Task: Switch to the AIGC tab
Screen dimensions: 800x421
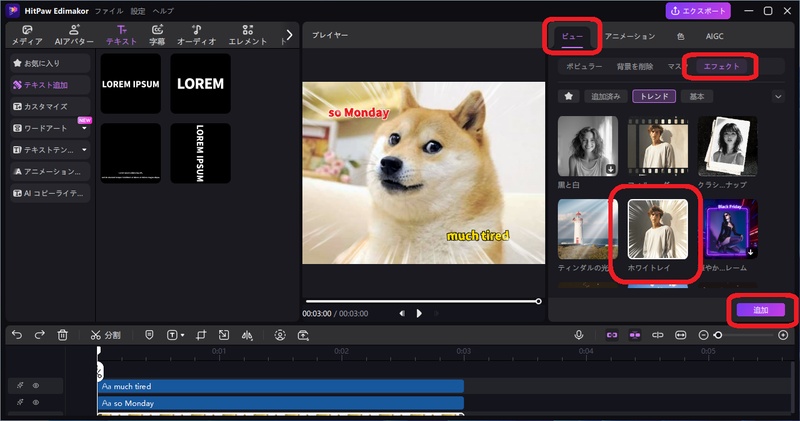Action: pos(714,36)
